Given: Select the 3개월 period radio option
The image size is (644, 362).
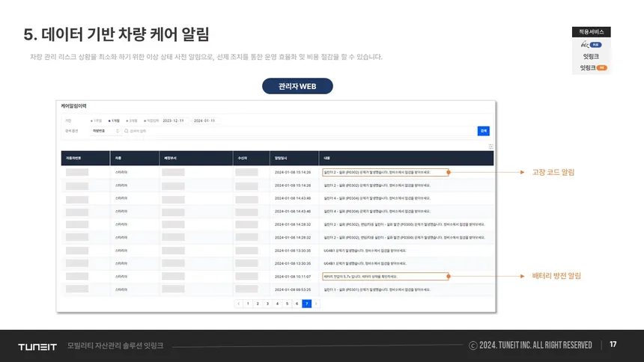Looking at the screenshot, I should pos(132,120).
